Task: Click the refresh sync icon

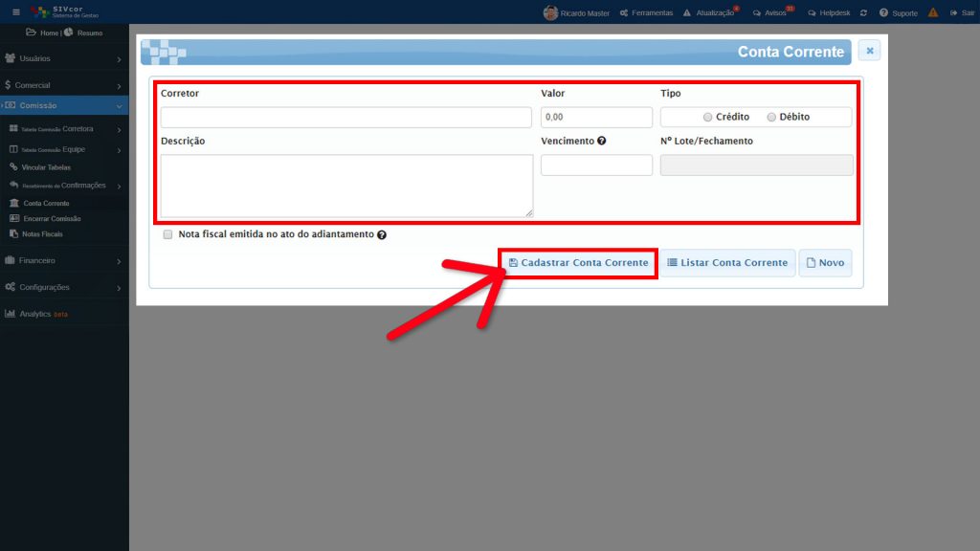Action: (x=864, y=12)
